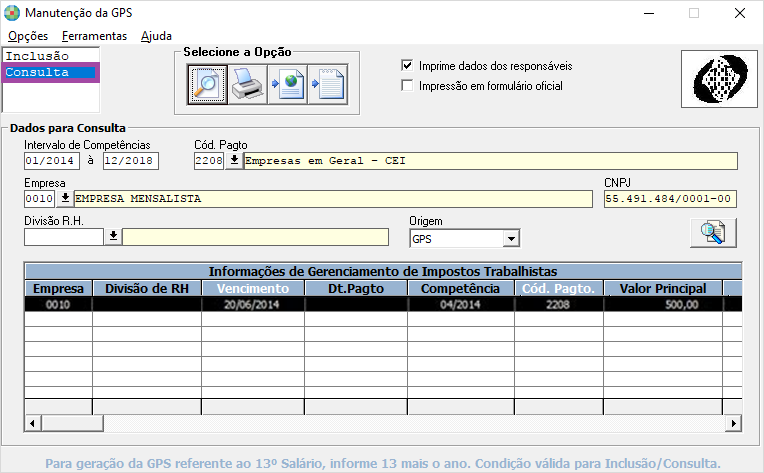Image resolution: width=764 pixels, height=473 pixels.
Task: Click the Valor Principal column header
Action: pyautogui.click(x=663, y=288)
